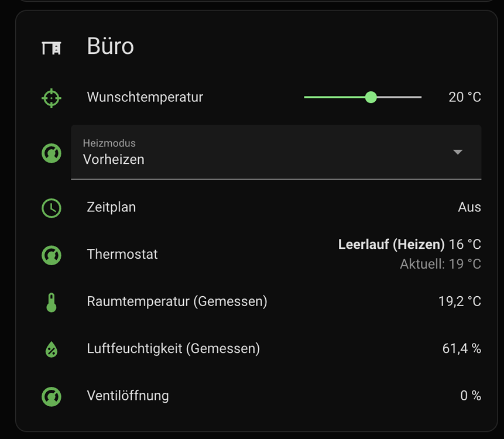
Task: Open the Zeitplan clock icon
Action: pos(51,207)
